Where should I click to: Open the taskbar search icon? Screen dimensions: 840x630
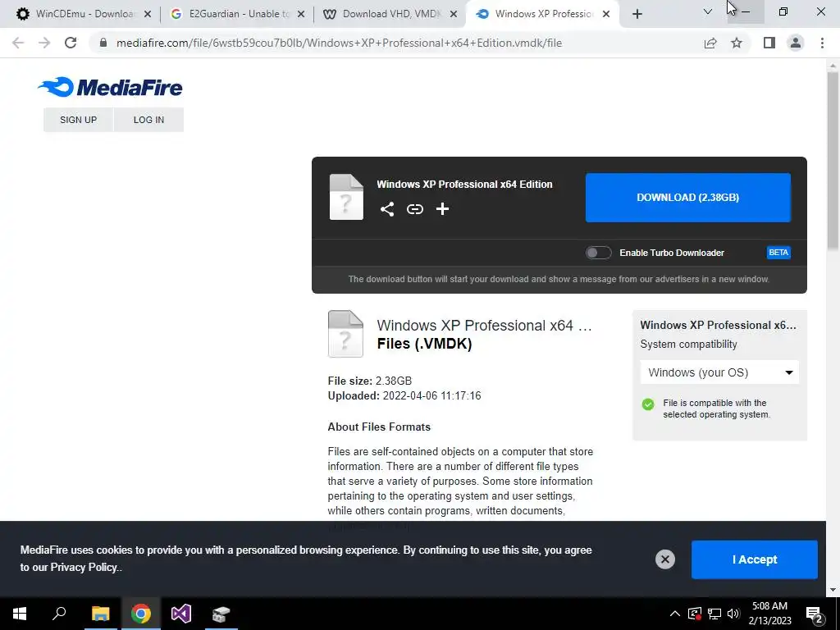(59, 614)
